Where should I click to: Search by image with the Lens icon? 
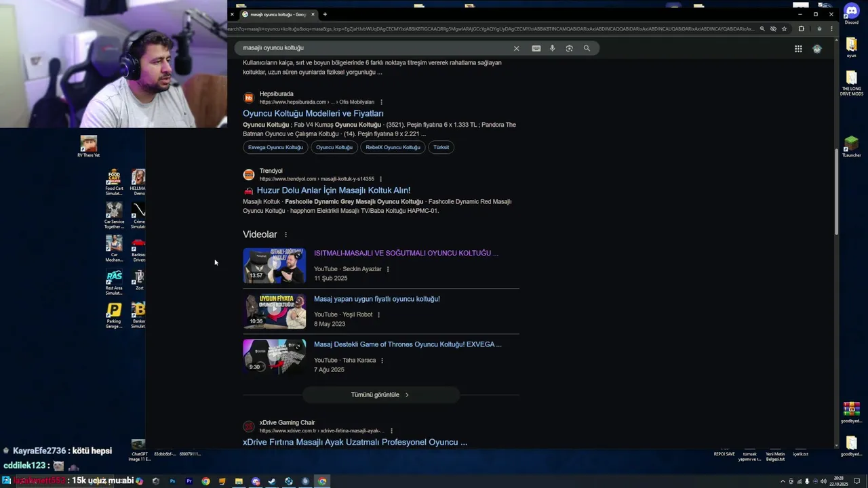pos(570,48)
